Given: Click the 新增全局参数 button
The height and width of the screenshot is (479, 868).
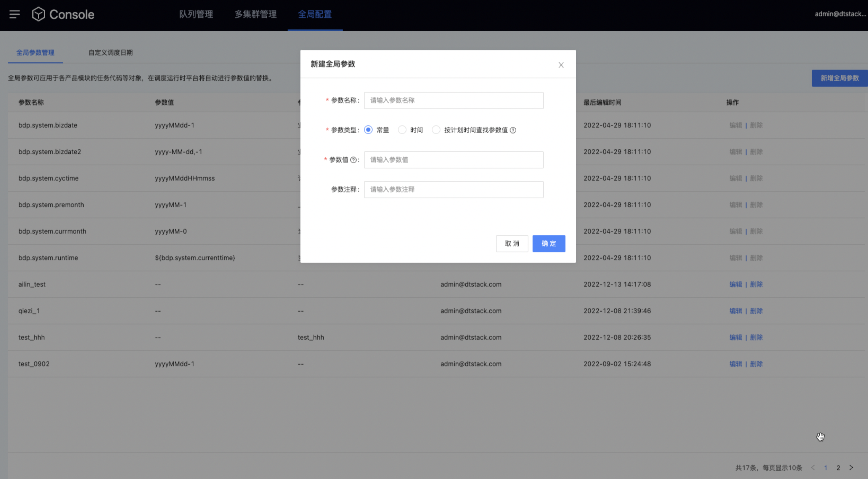Looking at the screenshot, I should coord(840,78).
